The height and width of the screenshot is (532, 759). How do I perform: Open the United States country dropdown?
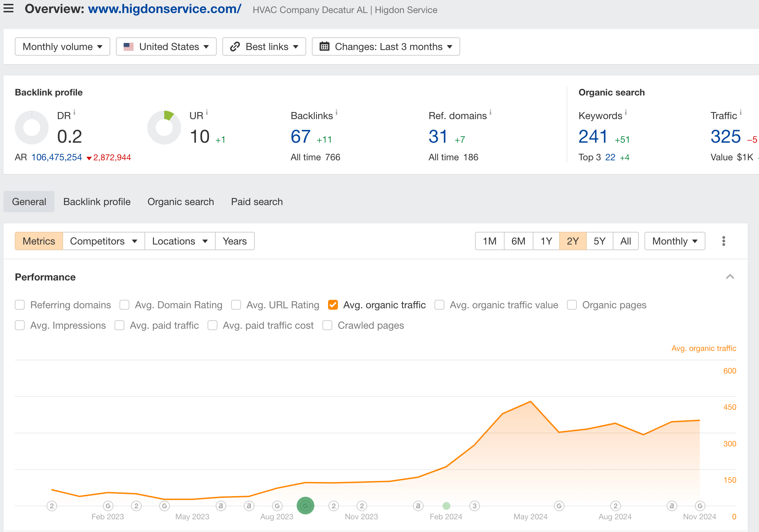tap(166, 47)
